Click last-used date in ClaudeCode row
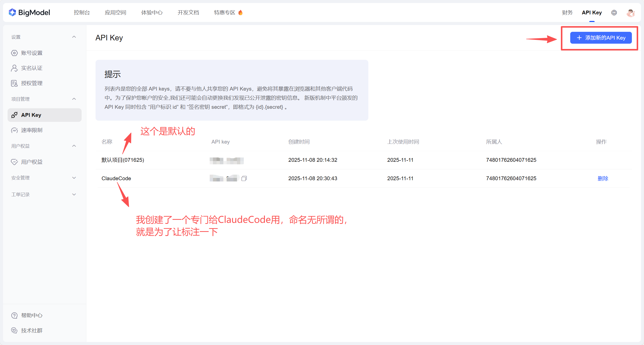Viewport: 644px width, 345px height. (400, 178)
